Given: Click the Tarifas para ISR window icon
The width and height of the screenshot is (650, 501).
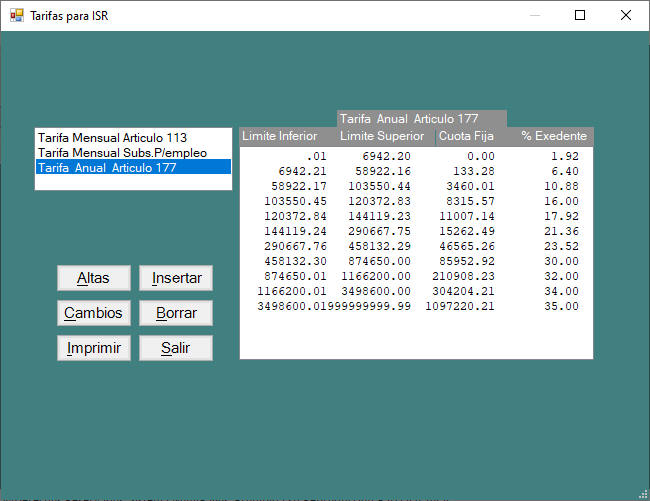Looking at the screenshot, I should [16, 16].
